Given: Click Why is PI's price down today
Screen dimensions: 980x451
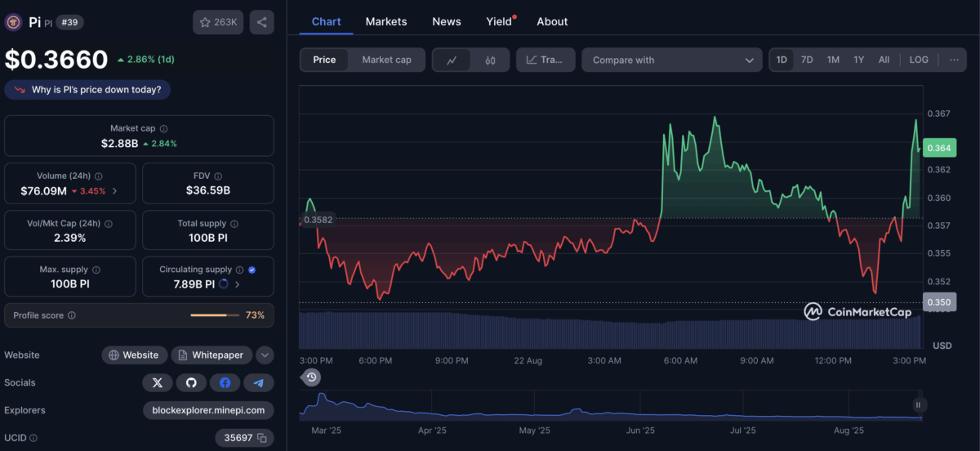Looking at the screenshot, I should pyautogui.click(x=88, y=90).
